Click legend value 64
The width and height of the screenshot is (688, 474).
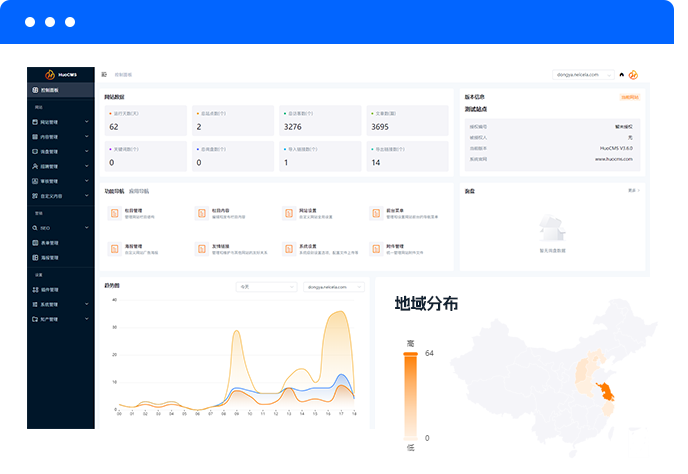click(429, 353)
